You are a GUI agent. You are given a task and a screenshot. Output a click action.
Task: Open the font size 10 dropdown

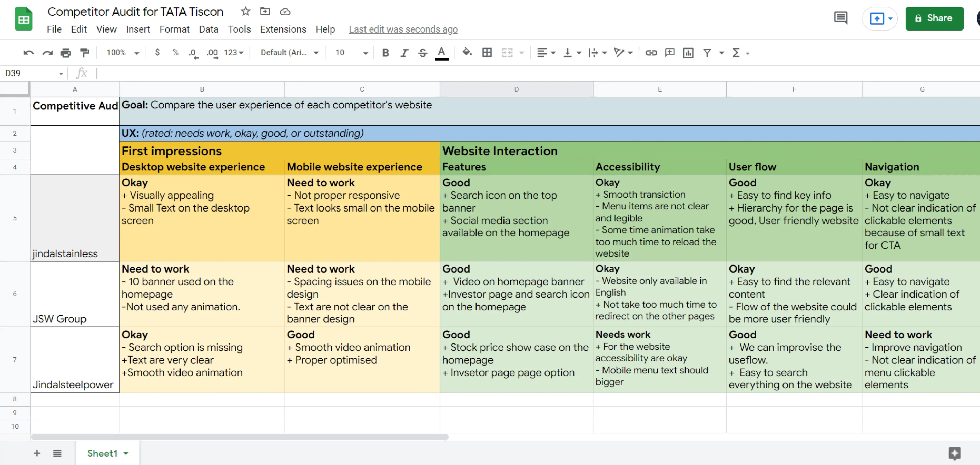[351, 52]
